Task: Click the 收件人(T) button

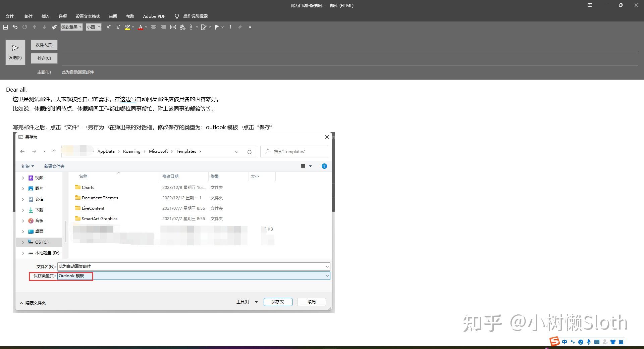Action: coord(44,45)
